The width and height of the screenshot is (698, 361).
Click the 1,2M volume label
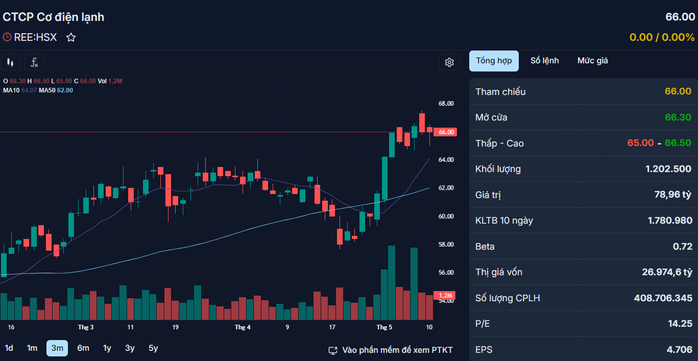point(445,296)
